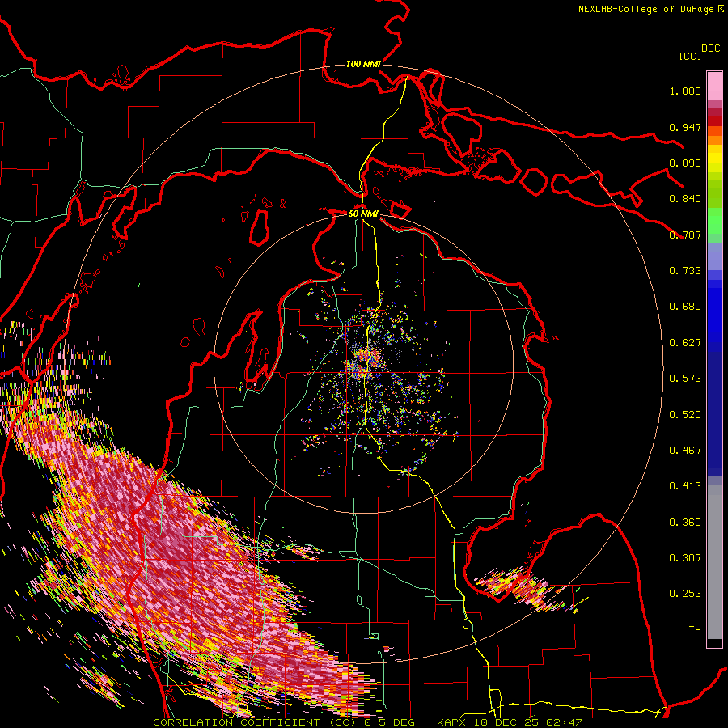Click the large gray segment of the color bar
The width and height of the screenshot is (728, 728).
pyautogui.click(x=714, y=562)
